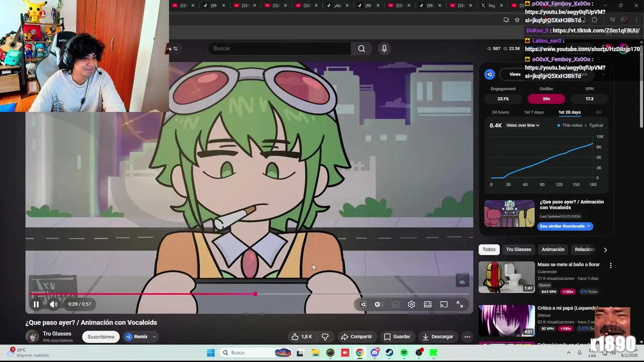Switch chart range to 1st 7 days
Image resolution: width=644 pixels, height=362 pixels.
pyautogui.click(x=534, y=112)
